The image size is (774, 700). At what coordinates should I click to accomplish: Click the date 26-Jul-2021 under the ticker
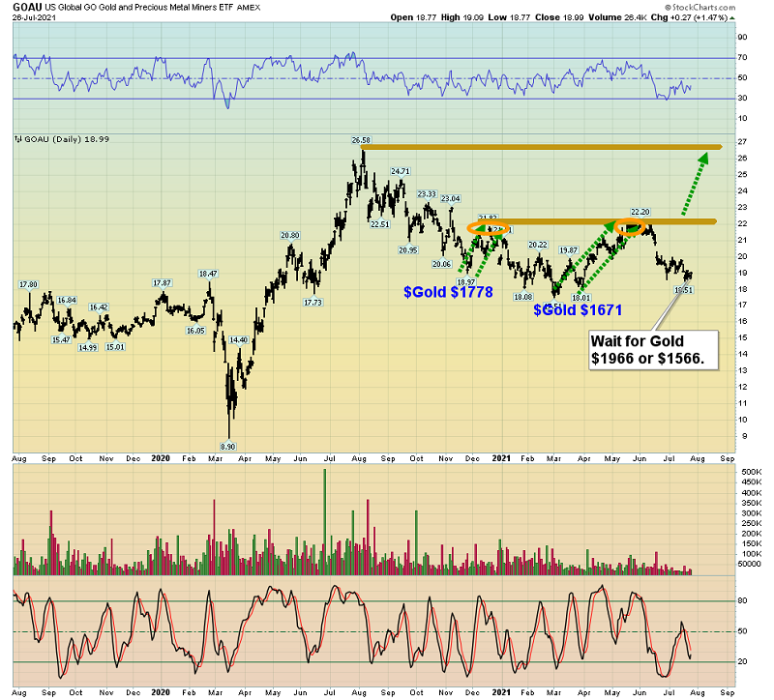tap(34, 17)
